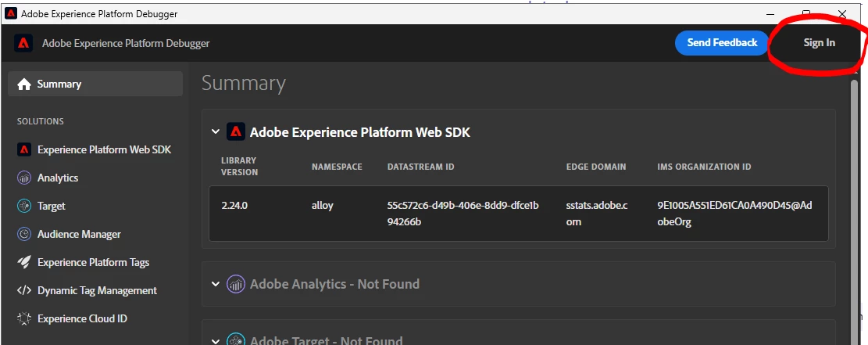This screenshot has width=868, height=345.
Task: Click the Experience Platform Tags rocket icon
Action: click(x=24, y=262)
